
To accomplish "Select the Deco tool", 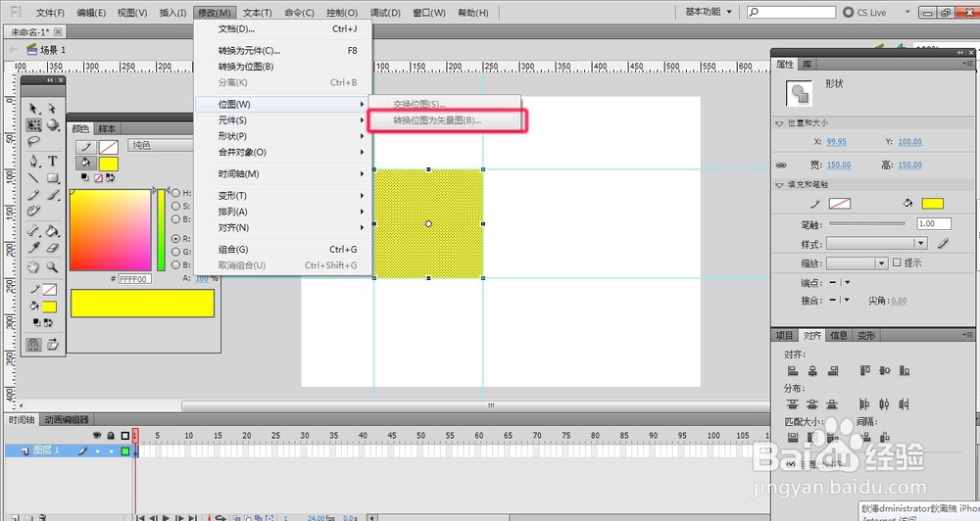I will 33,212.
